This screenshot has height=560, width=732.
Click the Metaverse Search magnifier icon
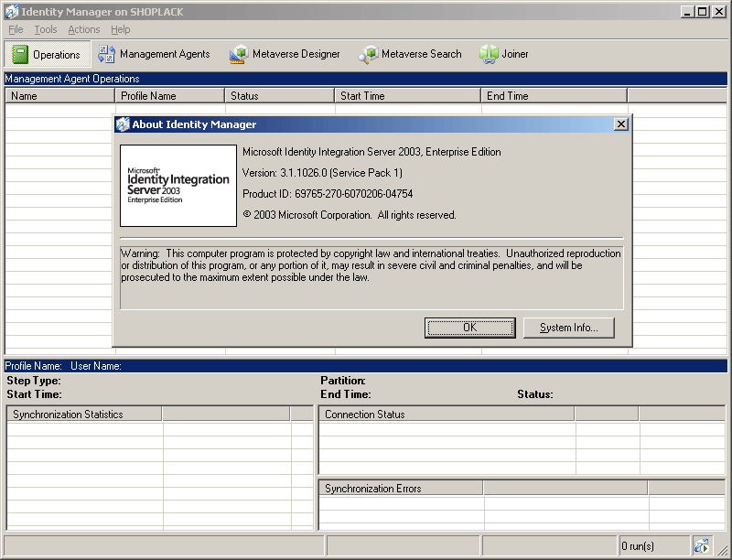pos(368,54)
